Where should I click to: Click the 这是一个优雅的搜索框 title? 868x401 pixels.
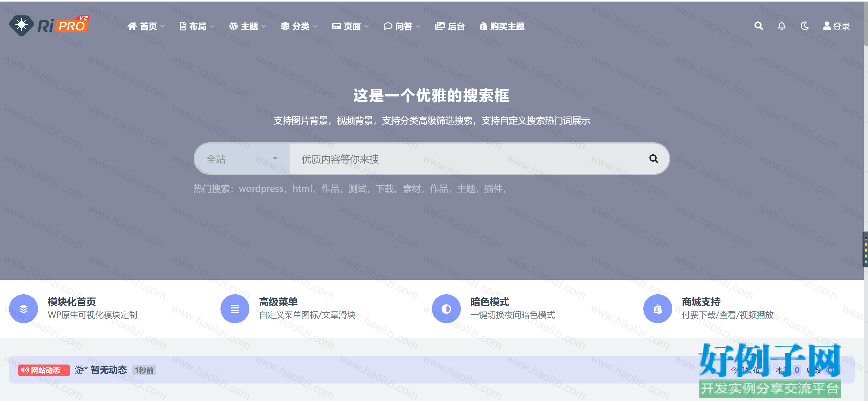(431, 95)
